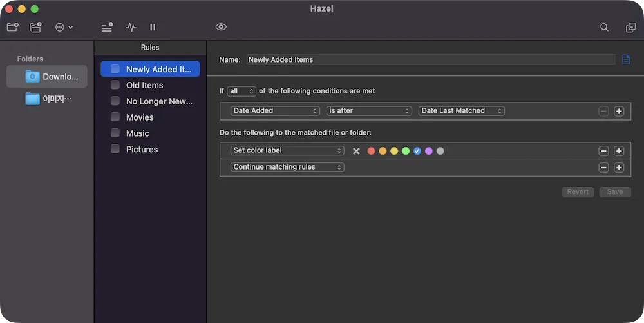Pause rules with the pause icon
The height and width of the screenshot is (323, 644).
pyautogui.click(x=153, y=27)
